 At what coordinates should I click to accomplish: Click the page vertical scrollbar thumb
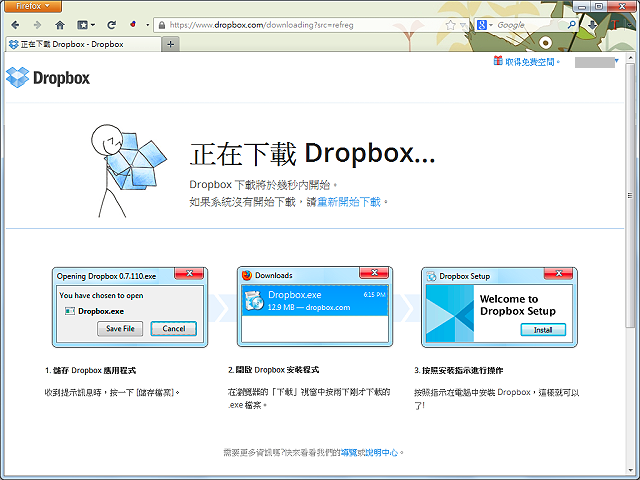[630, 195]
